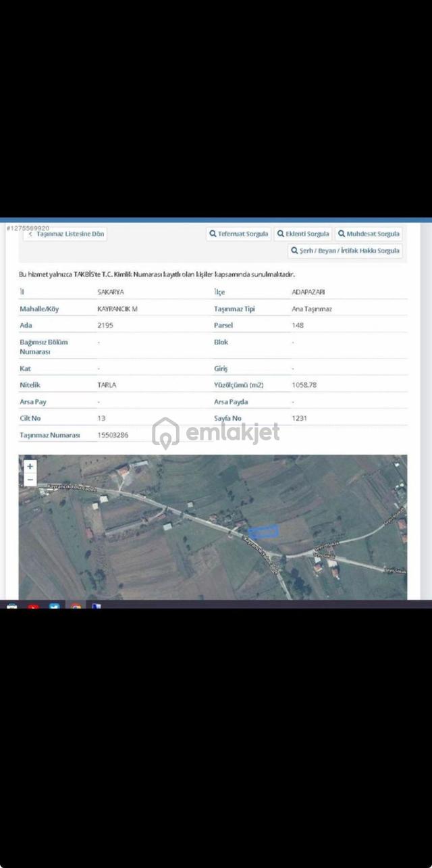Screen dimensions: 432x868
Task: Go back via Taşınmaz Listesine Dön
Action: coord(65,234)
